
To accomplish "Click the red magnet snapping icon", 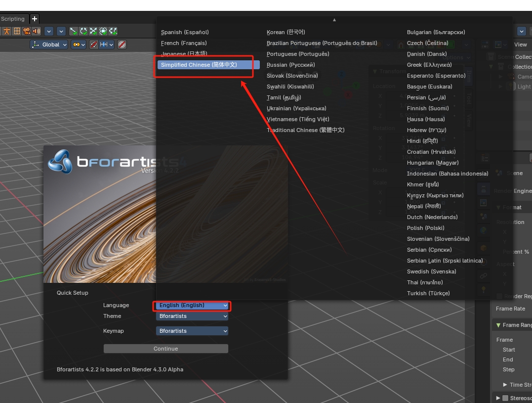I will [x=93, y=45].
